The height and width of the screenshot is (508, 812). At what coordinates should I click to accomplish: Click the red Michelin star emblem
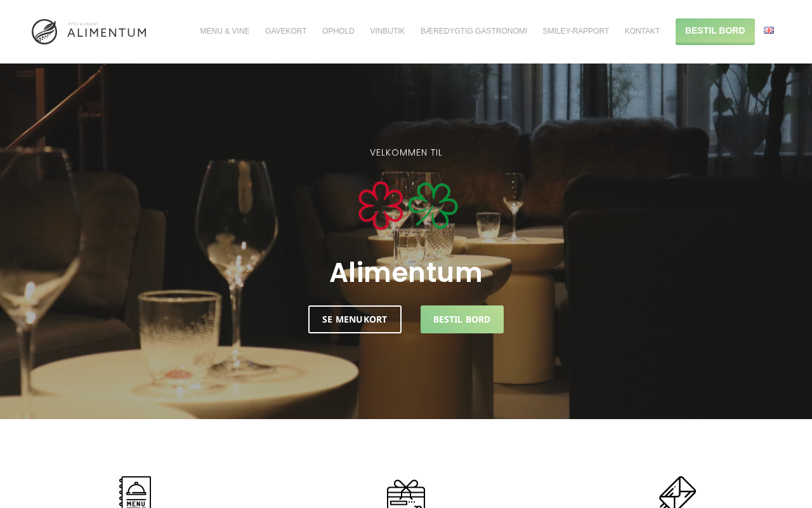pos(381,206)
